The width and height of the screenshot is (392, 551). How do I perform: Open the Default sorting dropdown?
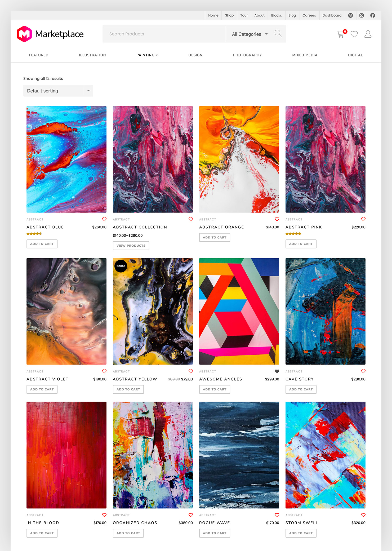point(58,91)
